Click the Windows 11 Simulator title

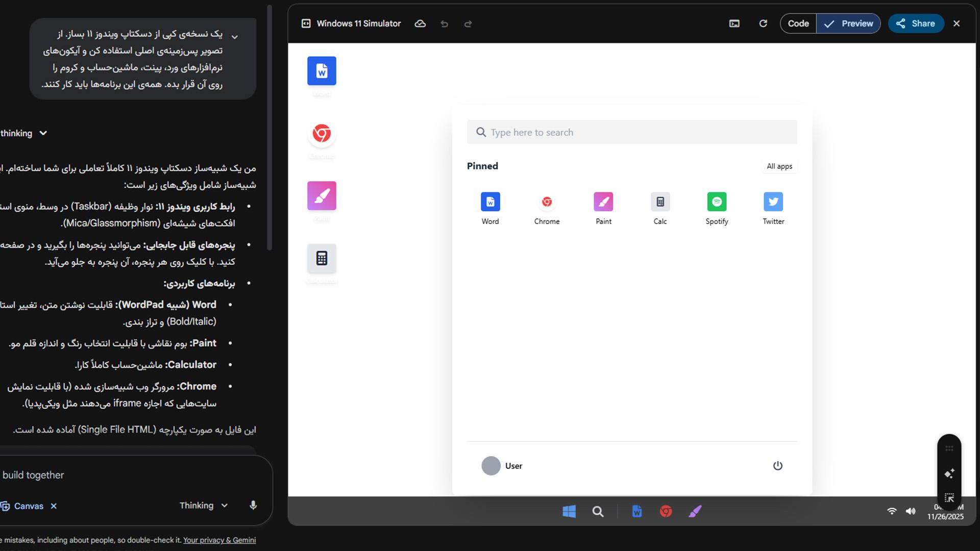pos(359,23)
